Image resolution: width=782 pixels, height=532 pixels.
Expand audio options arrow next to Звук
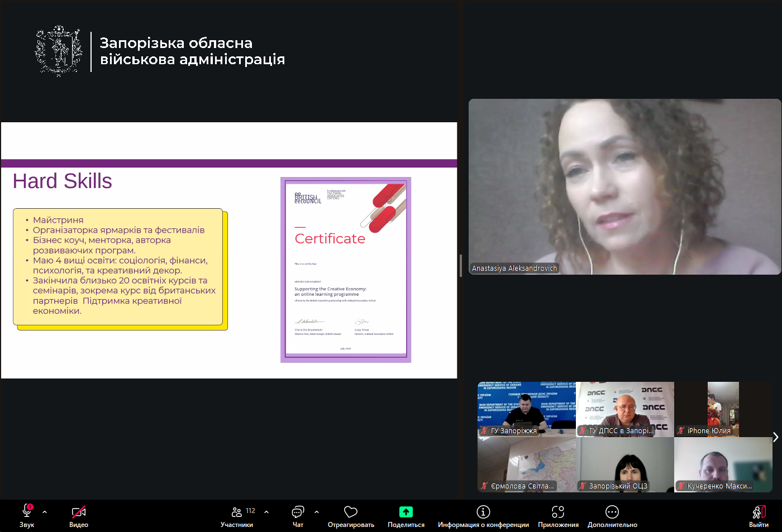pos(45,512)
